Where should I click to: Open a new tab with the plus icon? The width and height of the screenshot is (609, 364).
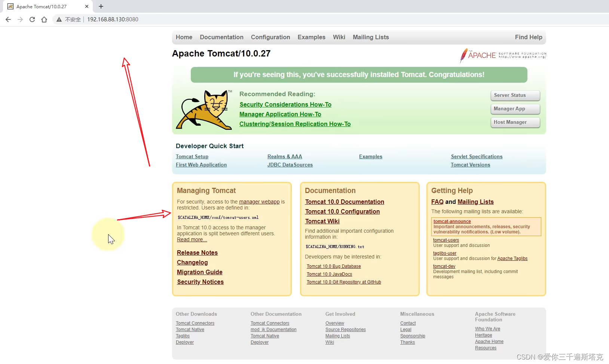(x=101, y=6)
